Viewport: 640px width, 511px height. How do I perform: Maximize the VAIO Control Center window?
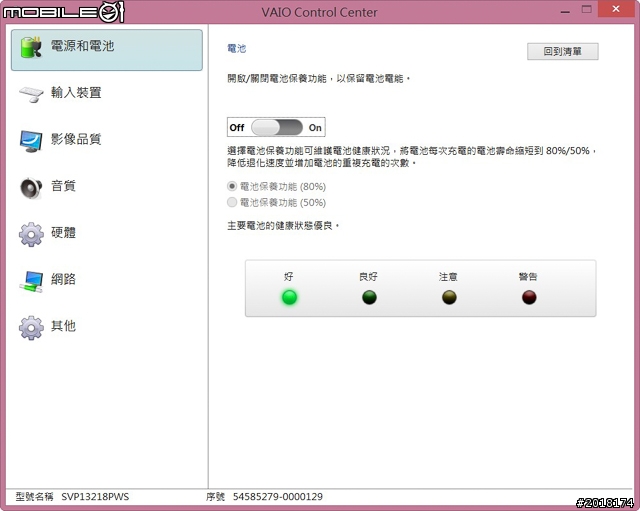click(587, 9)
